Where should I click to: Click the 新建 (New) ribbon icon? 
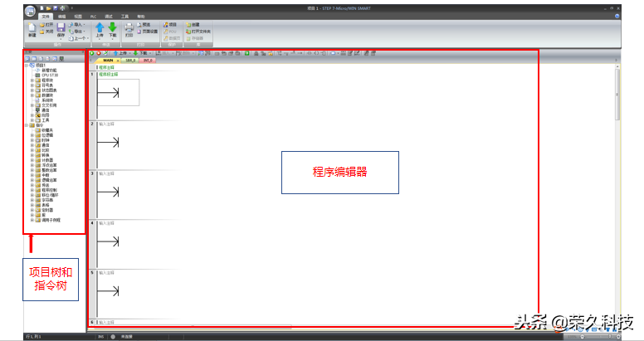click(32, 30)
